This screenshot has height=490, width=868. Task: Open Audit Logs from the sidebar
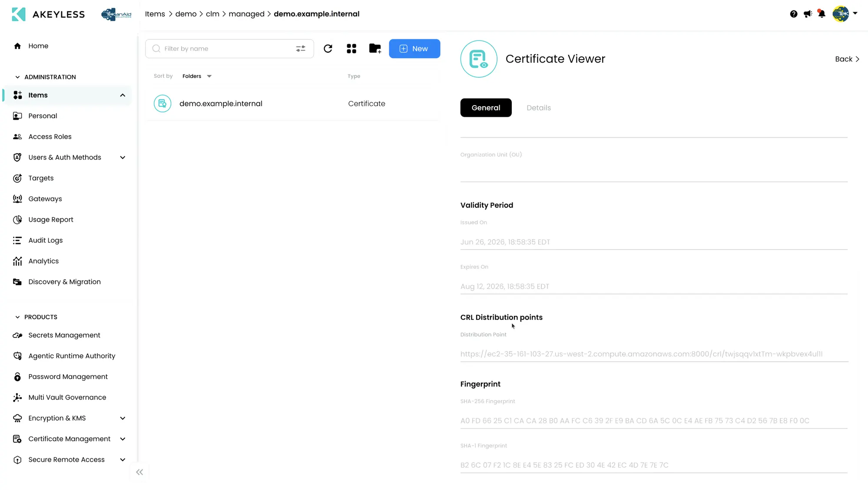[x=46, y=240]
